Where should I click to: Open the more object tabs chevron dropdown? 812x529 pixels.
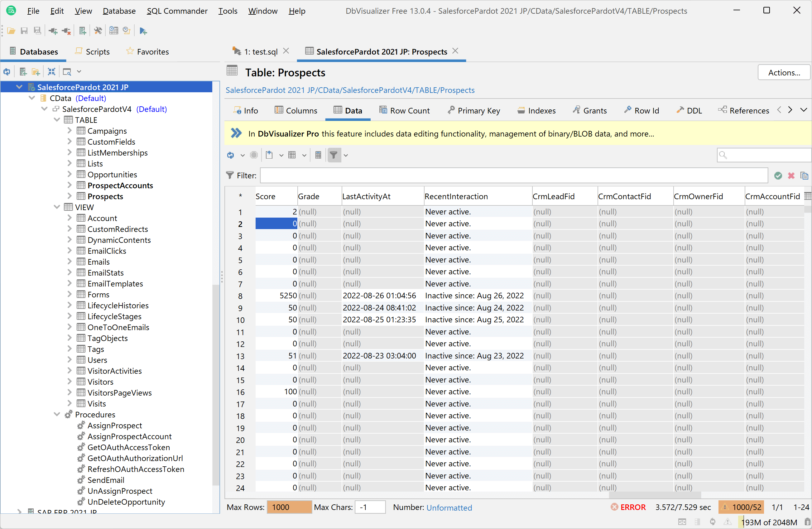(804, 110)
